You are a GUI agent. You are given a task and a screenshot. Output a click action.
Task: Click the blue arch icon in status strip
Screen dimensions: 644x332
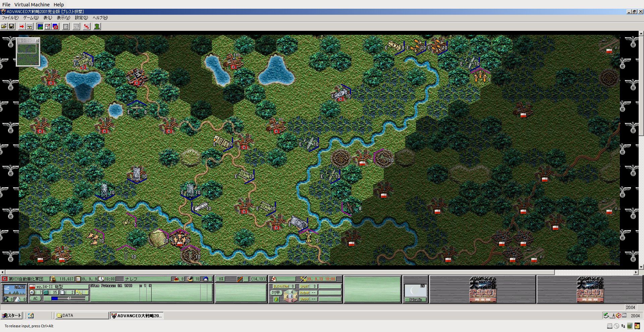(x=206, y=279)
